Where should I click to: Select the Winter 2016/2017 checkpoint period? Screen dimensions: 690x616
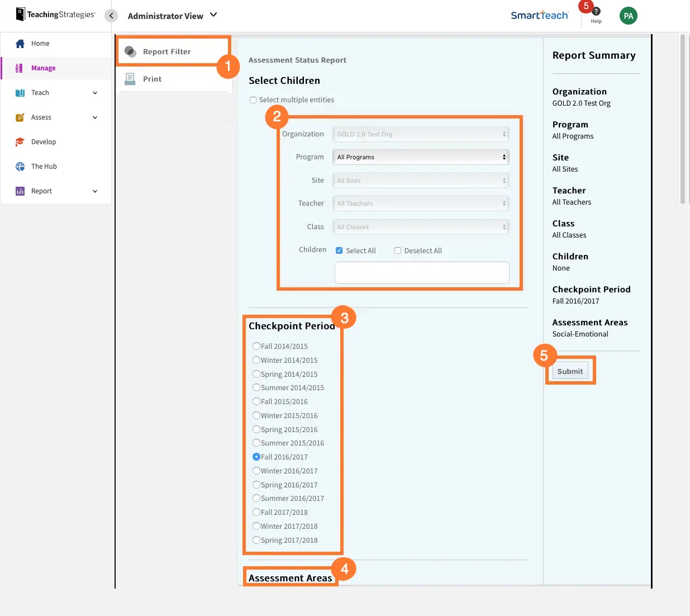[x=256, y=470]
